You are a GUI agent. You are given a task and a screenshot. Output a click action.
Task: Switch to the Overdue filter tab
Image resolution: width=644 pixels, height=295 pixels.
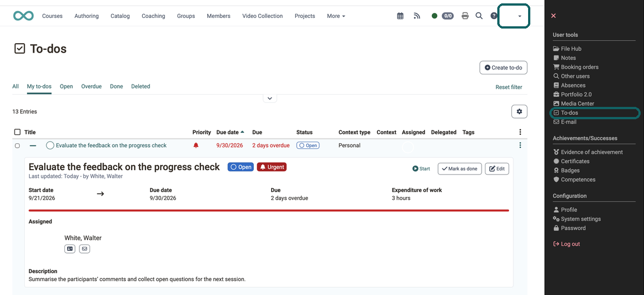[x=91, y=86]
